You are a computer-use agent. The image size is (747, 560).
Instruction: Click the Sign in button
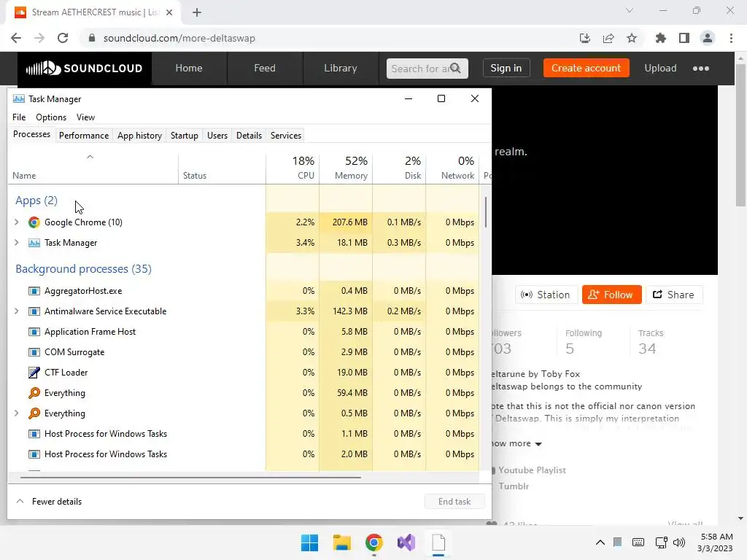pos(506,68)
